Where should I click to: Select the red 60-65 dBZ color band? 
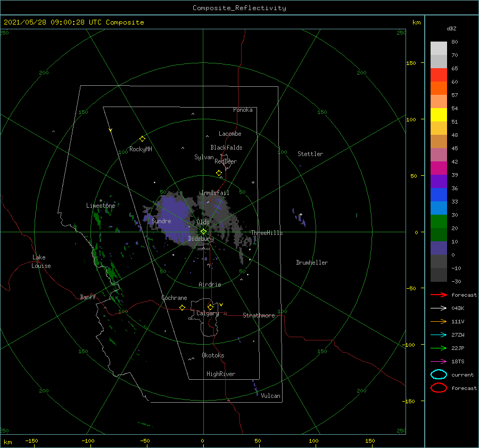pos(439,75)
